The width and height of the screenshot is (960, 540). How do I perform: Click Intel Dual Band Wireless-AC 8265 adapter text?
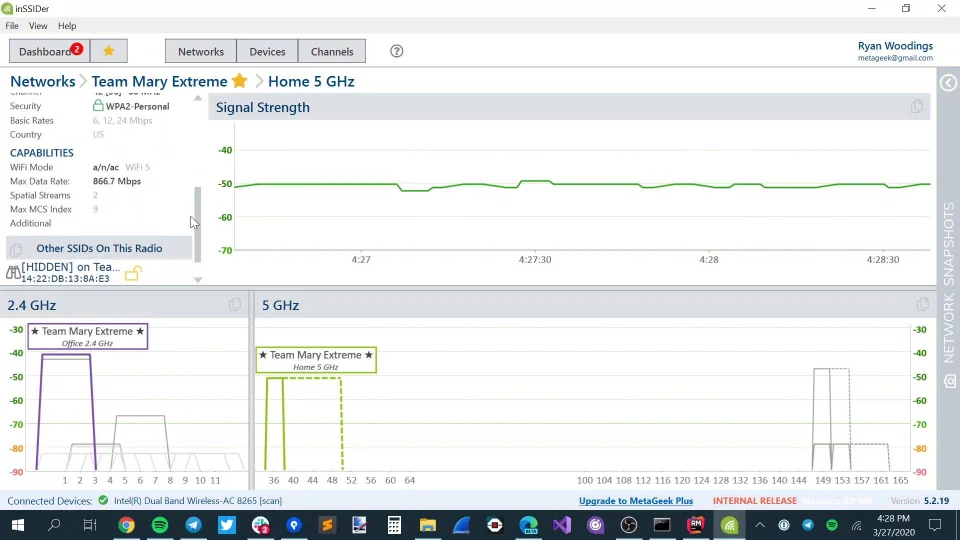(x=198, y=501)
